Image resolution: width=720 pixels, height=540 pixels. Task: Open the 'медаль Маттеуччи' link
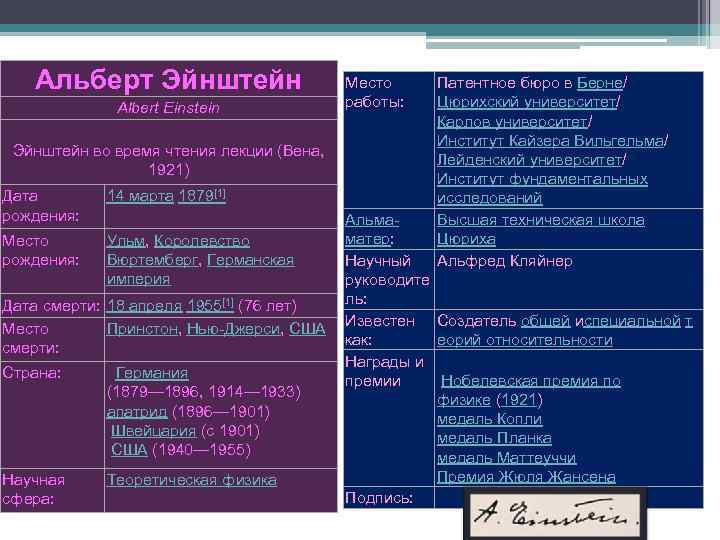(506, 458)
